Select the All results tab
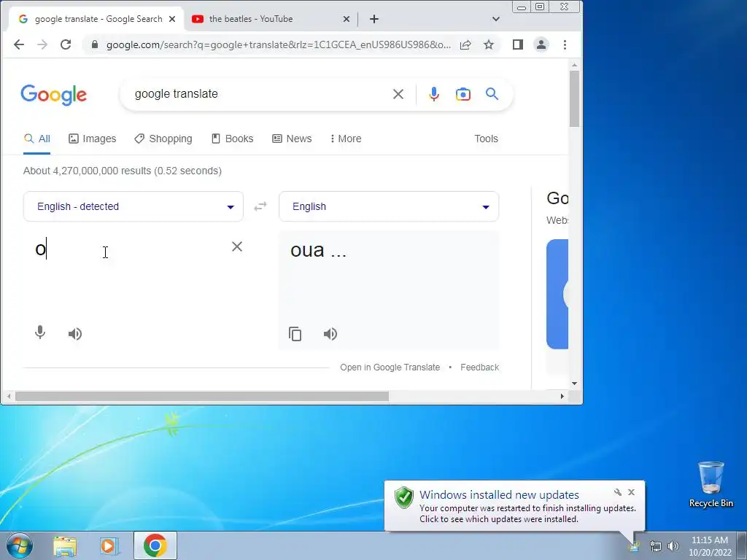The image size is (747, 560). tap(37, 139)
